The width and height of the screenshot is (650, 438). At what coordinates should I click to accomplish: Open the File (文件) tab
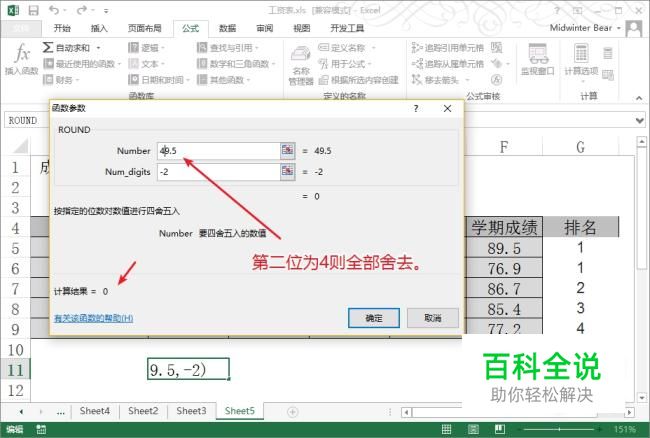(x=21, y=28)
